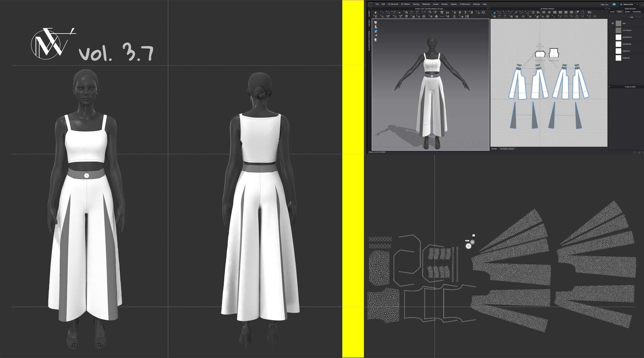Click the Add button in Object Browser

631,17
